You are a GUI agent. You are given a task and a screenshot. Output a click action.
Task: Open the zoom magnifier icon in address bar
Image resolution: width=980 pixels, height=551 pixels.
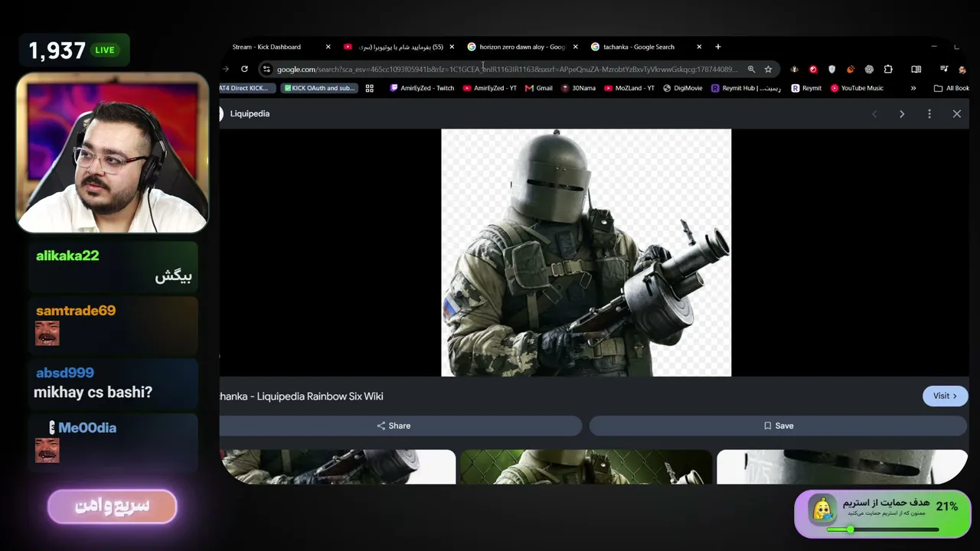751,69
